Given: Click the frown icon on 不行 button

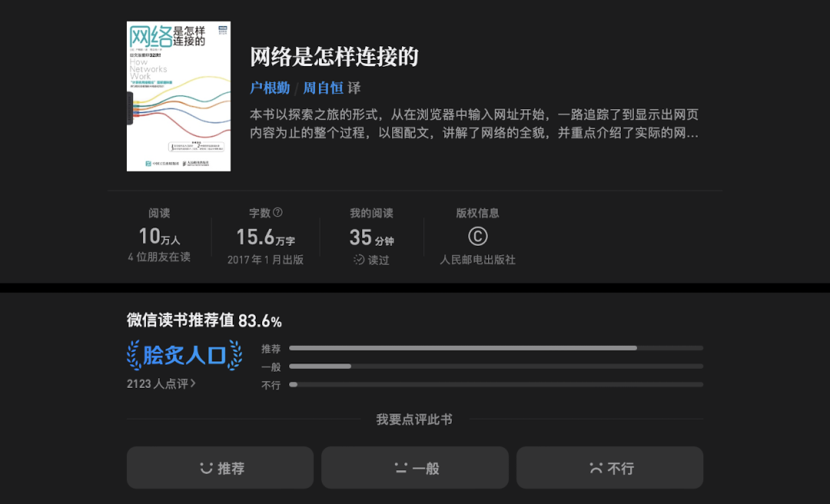Looking at the screenshot, I should 595,467.
